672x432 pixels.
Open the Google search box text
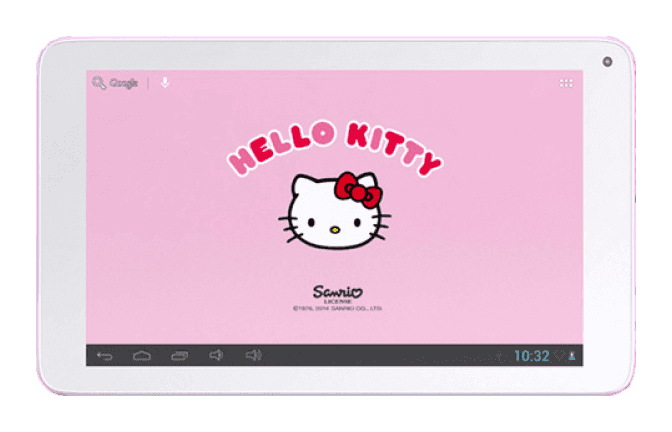(x=123, y=83)
